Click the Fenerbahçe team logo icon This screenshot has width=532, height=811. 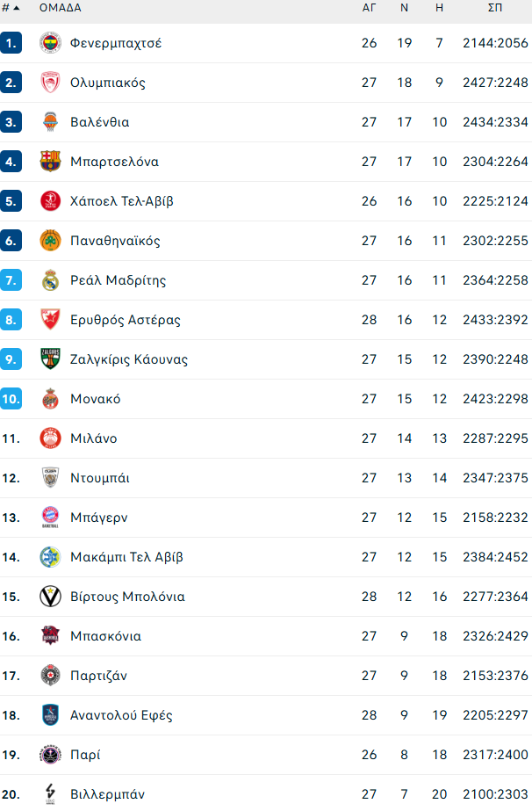click(x=50, y=43)
